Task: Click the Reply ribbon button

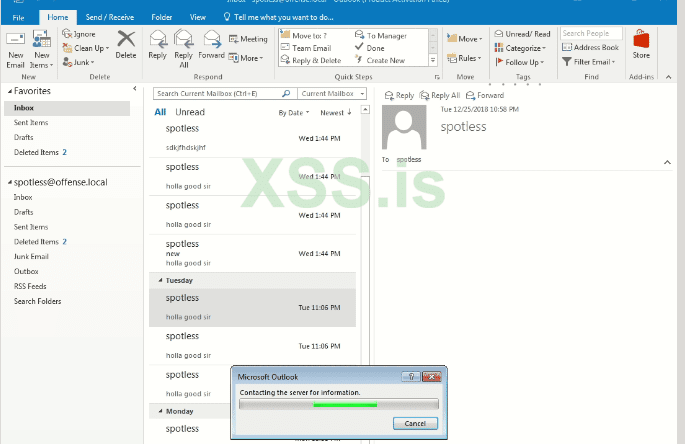Action: 157,45
